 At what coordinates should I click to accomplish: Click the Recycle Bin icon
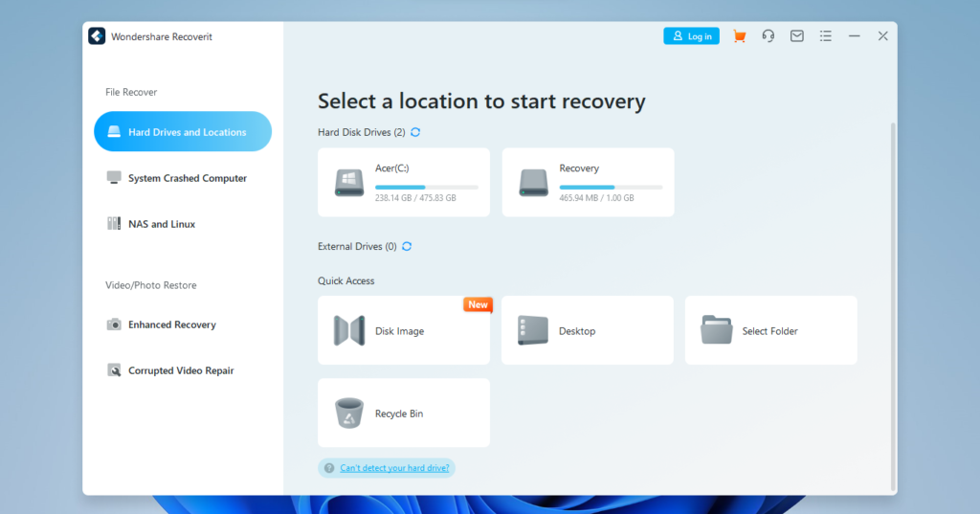tap(349, 413)
